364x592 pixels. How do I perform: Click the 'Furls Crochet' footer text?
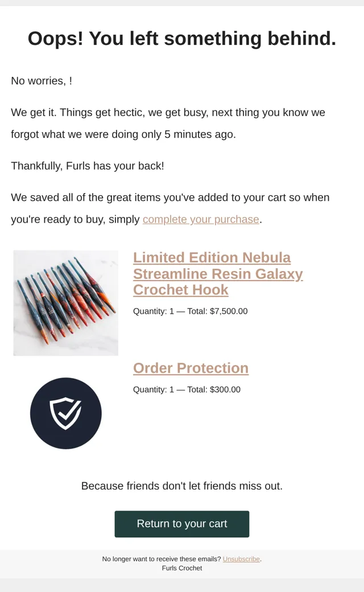[182, 568]
